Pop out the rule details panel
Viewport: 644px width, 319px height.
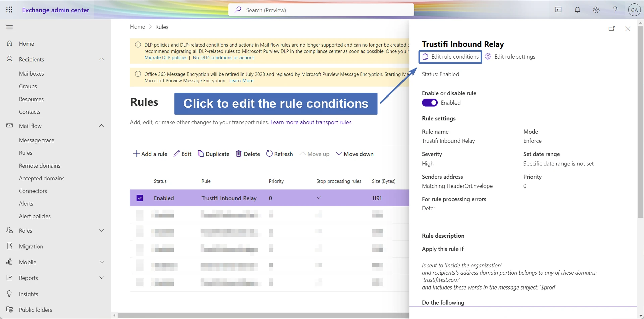pos(612,29)
